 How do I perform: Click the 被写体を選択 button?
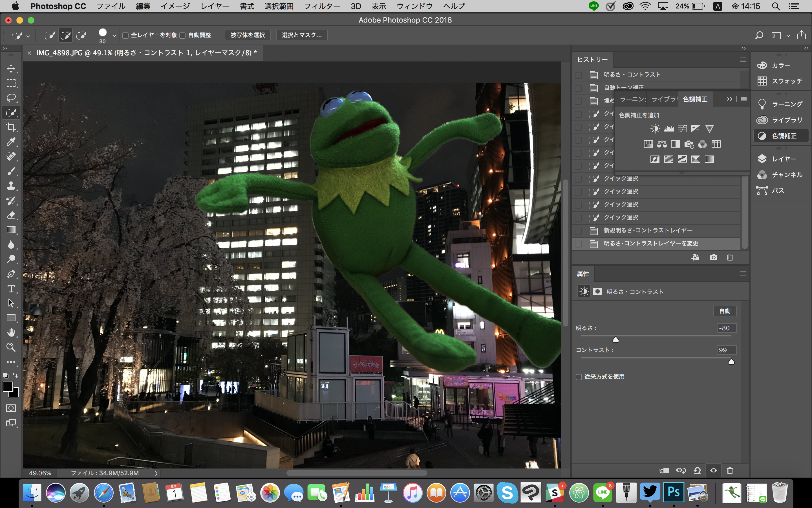248,35
